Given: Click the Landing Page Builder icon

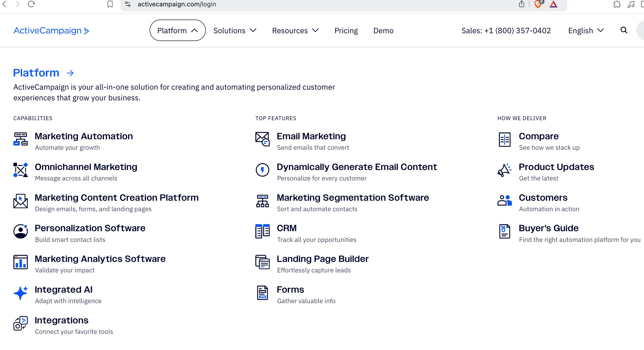Looking at the screenshot, I should click(x=262, y=262).
